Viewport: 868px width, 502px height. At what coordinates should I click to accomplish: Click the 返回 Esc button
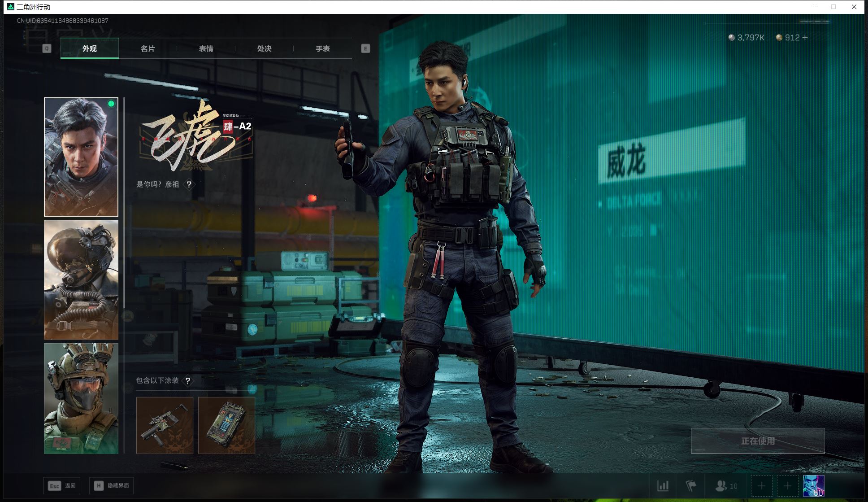point(62,485)
